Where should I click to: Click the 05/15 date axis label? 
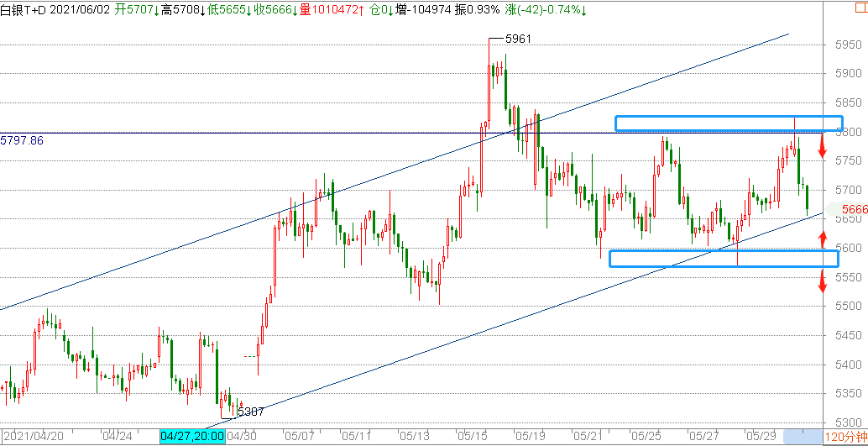[472, 437]
